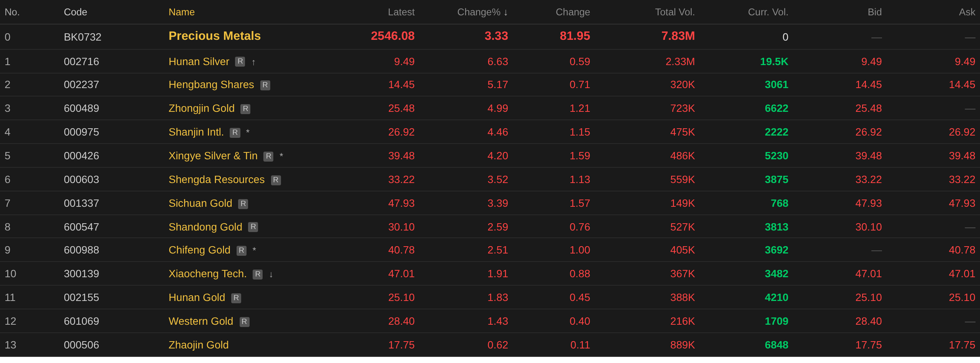Open Shandong Gold stock details

click(205, 227)
